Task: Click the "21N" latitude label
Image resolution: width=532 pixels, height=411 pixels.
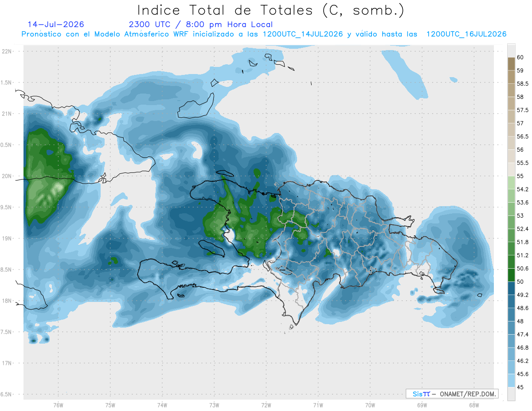Action: pyautogui.click(x=7, y=114)
